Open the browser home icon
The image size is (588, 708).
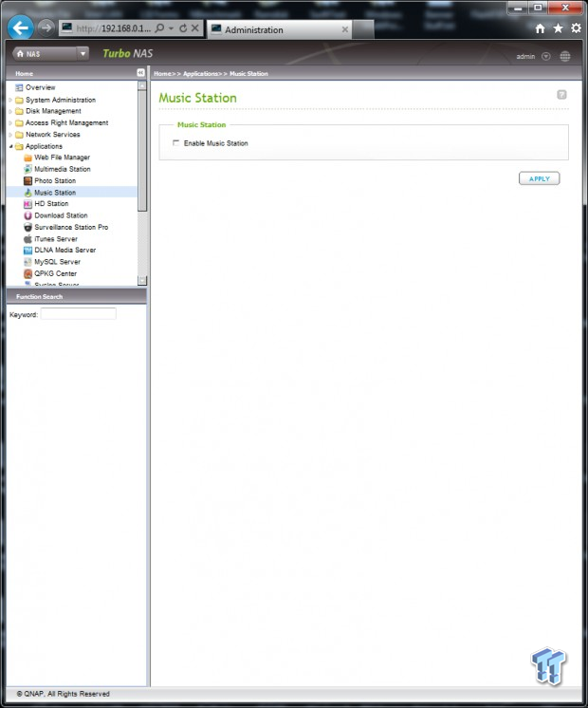[541, 28]
